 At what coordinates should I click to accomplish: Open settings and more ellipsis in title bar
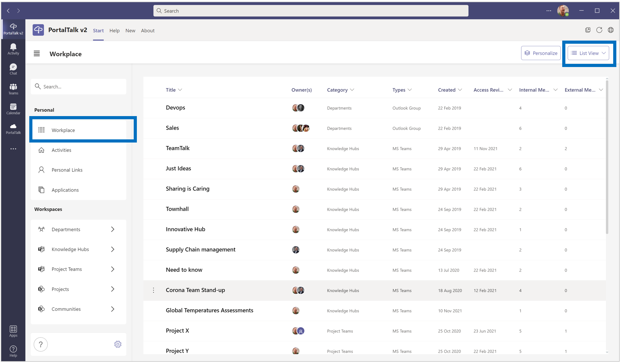549,11
